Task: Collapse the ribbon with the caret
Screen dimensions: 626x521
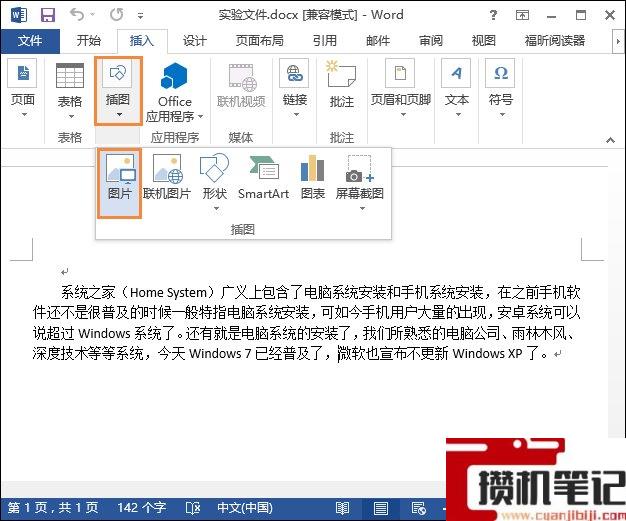Action: (610, 140)
